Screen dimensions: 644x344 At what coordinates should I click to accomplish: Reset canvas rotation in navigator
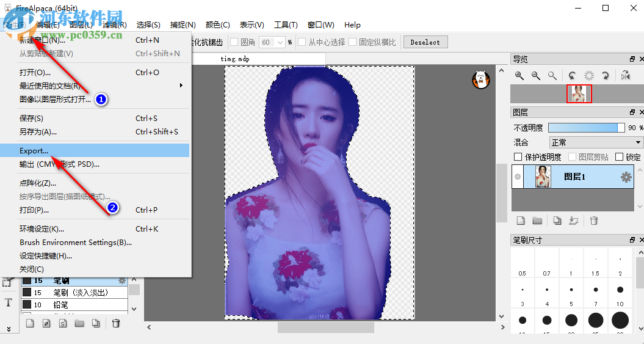589,76
